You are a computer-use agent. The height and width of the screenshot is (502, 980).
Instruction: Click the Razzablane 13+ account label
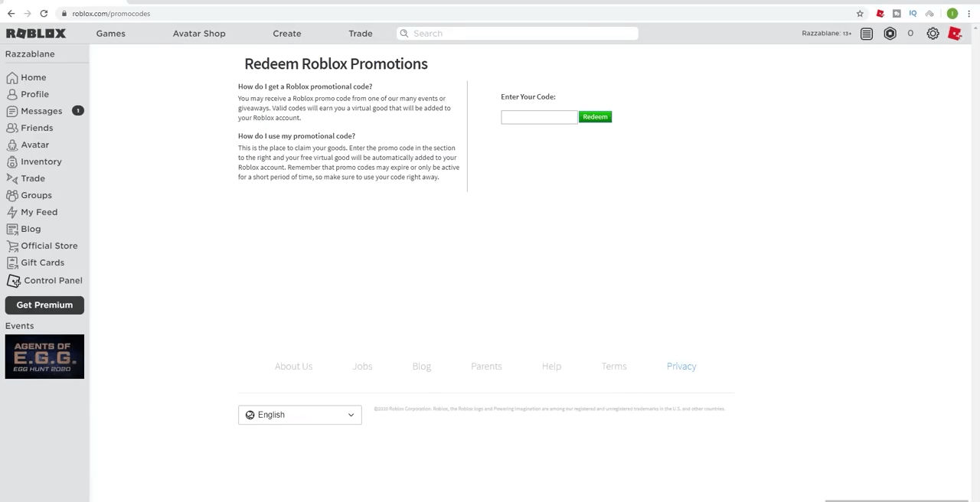826,34
